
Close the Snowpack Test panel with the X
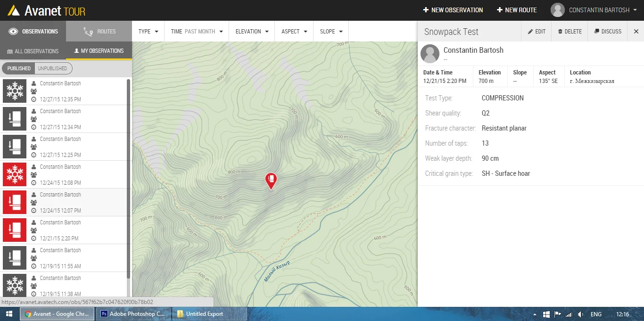(x=636, y=32)
